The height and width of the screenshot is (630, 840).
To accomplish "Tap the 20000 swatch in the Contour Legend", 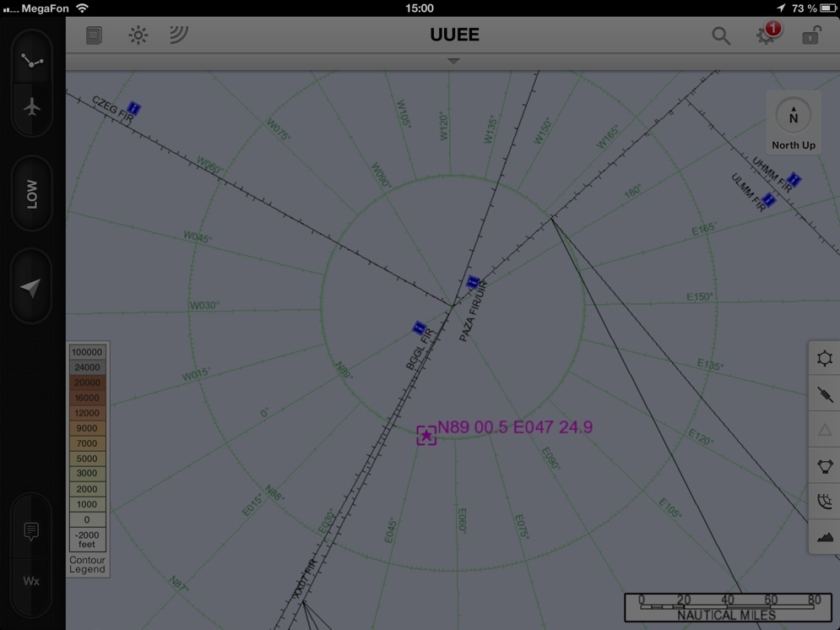I will pyautogui.click(x=88, y=383).
